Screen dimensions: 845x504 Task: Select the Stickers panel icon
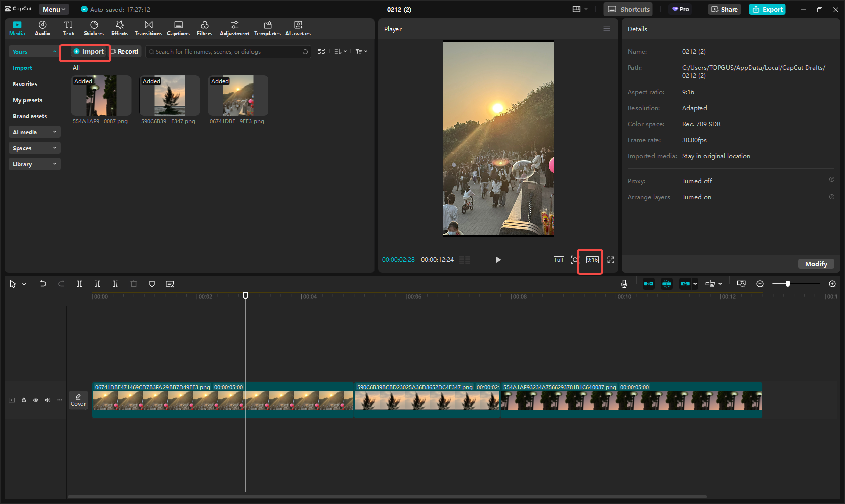[94, 28]
